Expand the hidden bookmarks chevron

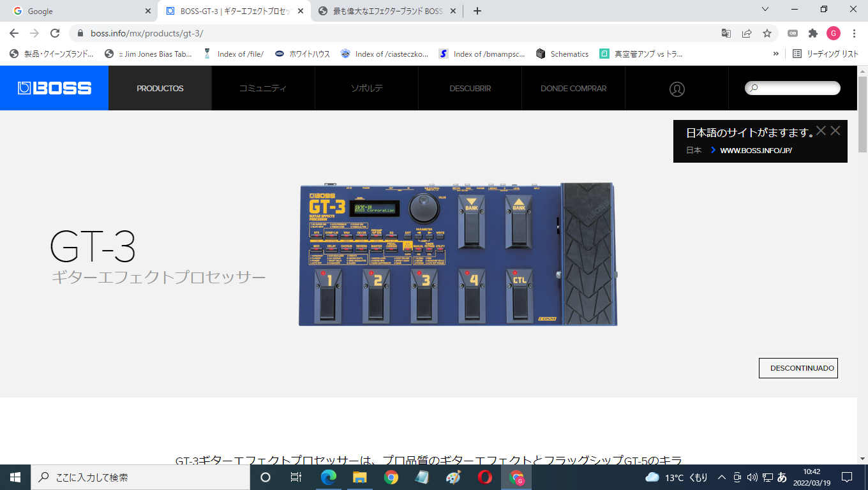[x=776, y=54]
